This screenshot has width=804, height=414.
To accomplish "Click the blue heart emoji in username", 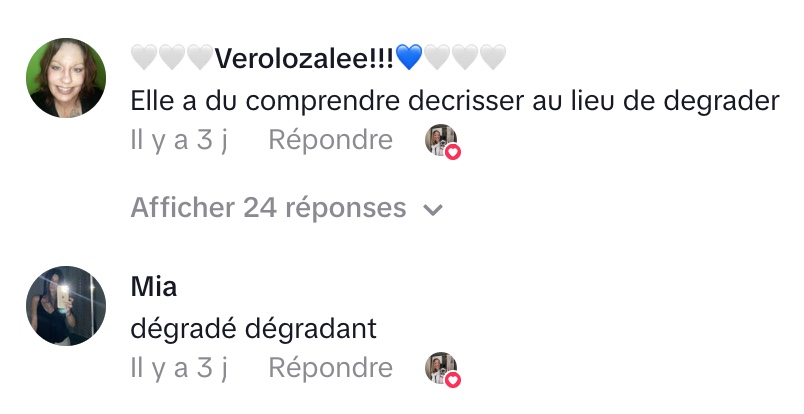I will coord(409,58).
